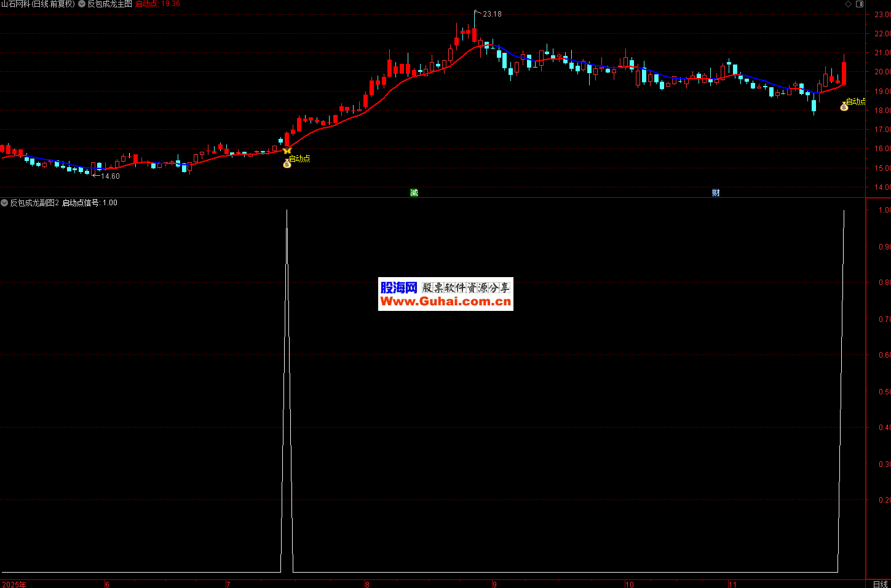Click the 14.60 lowest price annotation
This screenshot has height=588, width=891.
pyautogui.click(x=109, y=176)
